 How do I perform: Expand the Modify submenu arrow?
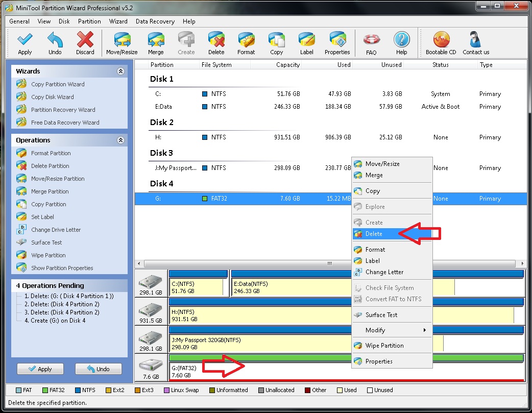[424, 330]
